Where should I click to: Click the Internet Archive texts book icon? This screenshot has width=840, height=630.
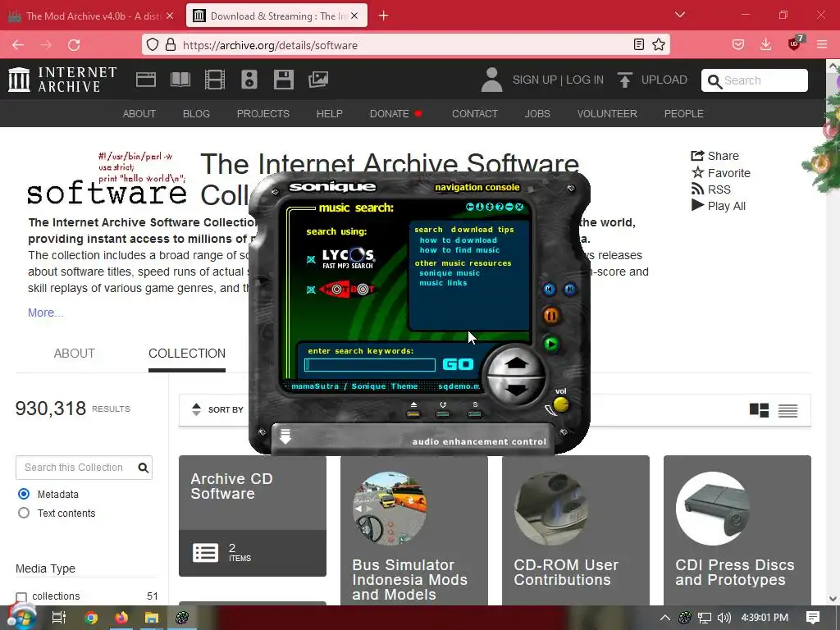click(180, 80)
